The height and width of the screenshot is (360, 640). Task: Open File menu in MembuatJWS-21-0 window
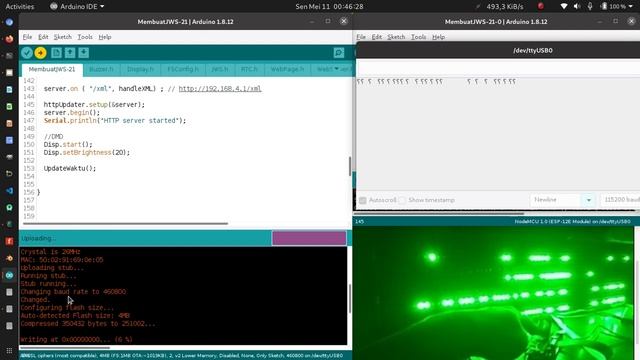point(361,37)
